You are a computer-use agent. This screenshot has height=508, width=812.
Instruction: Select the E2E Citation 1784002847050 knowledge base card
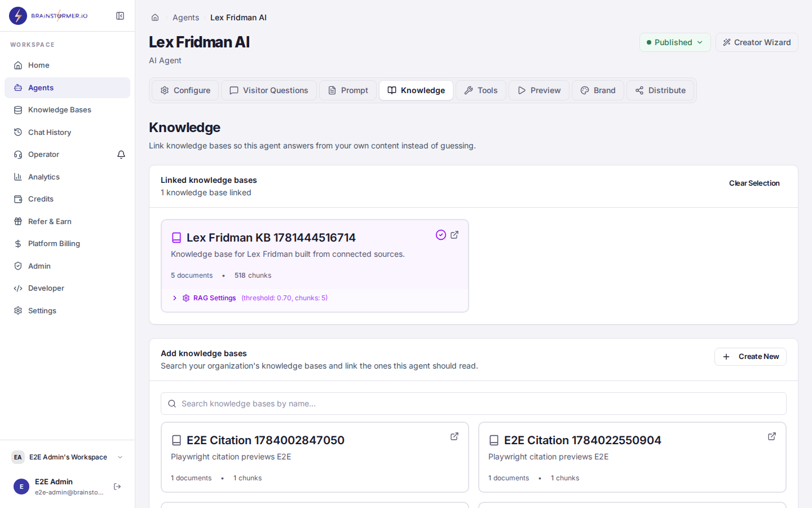[315, 457]
